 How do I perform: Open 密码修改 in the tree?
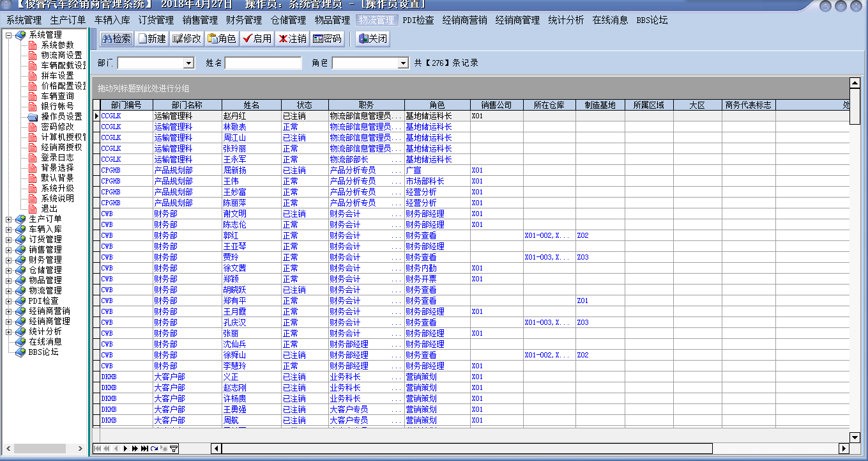[57, 127]
